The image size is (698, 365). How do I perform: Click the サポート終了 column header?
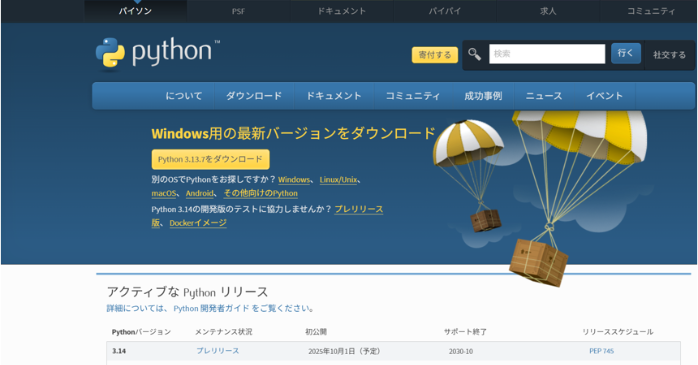coord(465,332)
